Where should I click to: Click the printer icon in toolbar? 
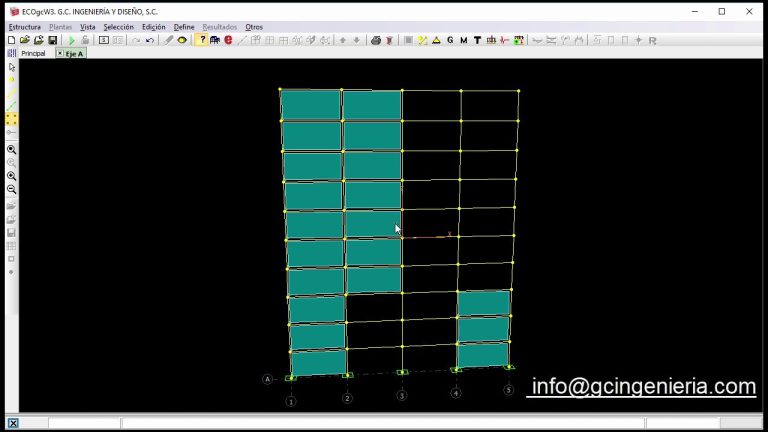(x=375, y=40)
